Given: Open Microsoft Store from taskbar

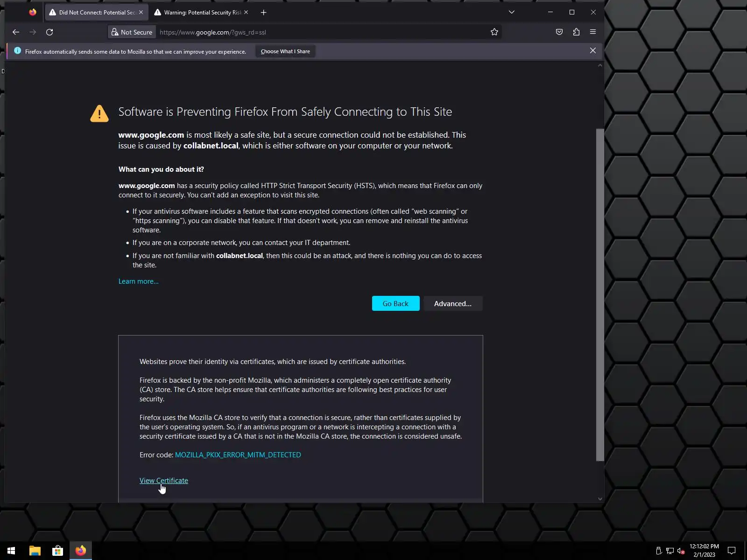Looking at the screenshot, I should [x=57, y=551].
